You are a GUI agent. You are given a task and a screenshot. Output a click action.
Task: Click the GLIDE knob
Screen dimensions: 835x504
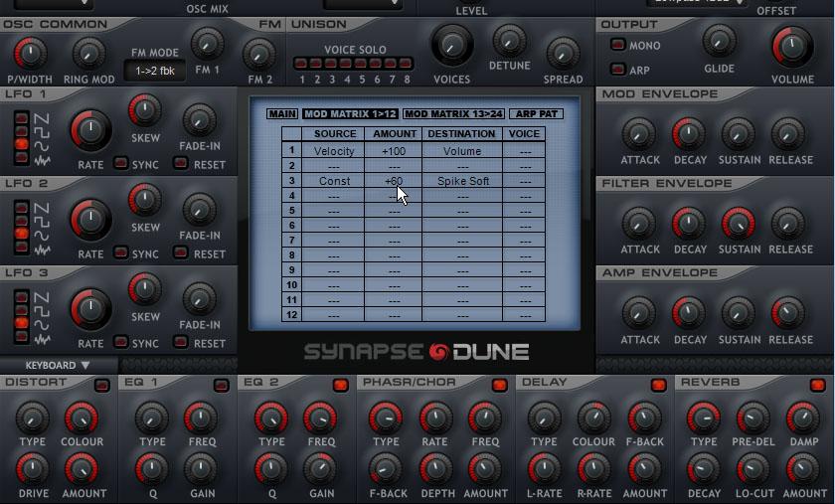coord(720,41)
